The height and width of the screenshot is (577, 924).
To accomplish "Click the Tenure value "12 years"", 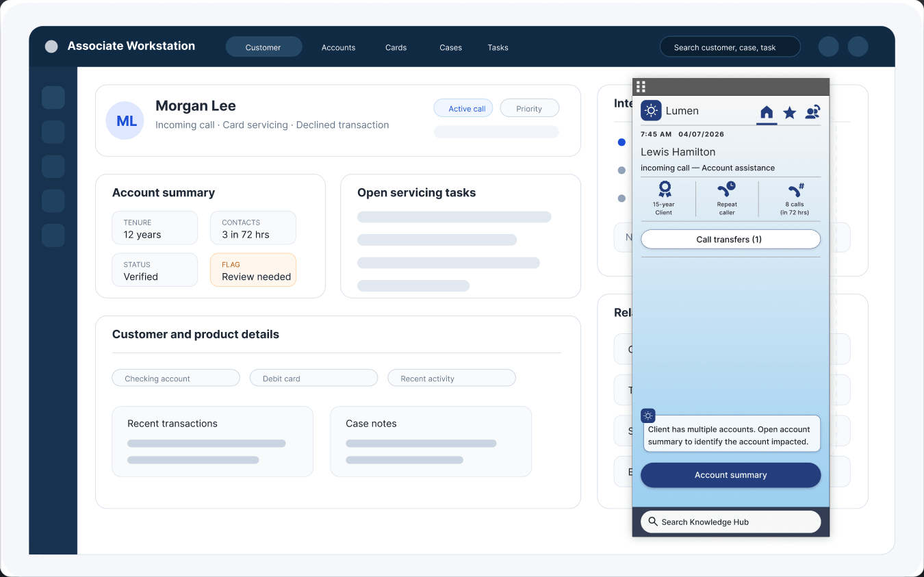I will [142, 235].
